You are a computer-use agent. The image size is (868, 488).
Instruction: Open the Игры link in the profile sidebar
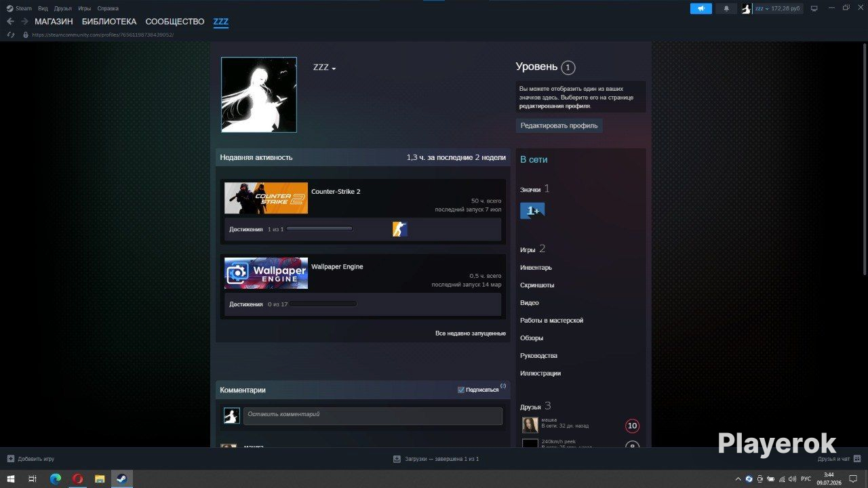tap(528, 250)
